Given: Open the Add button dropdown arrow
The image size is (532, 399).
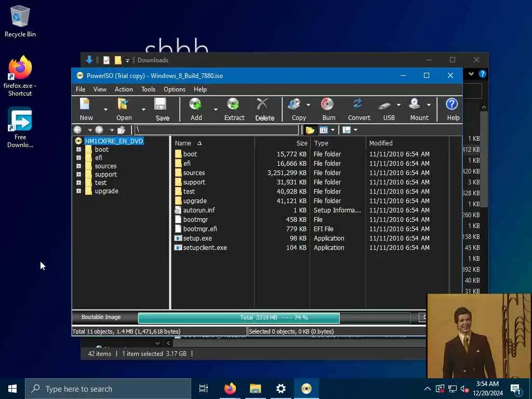Looking at the screenshot, I should pyautogui.click(x=216, y=110).
